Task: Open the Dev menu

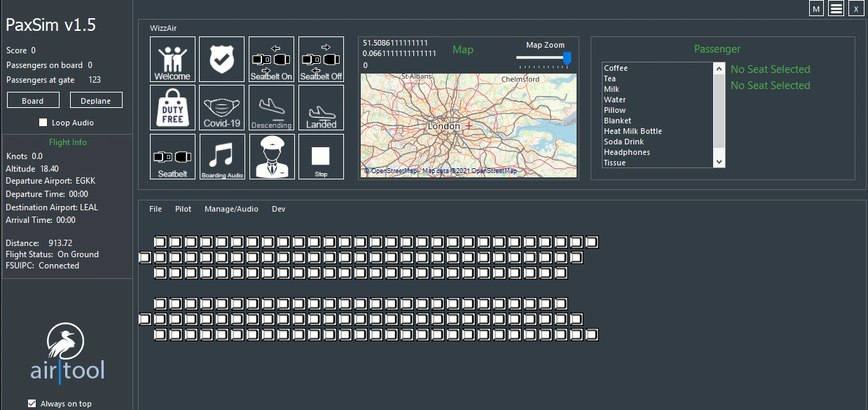Action: pyautogui.click(x=278, y=208)
